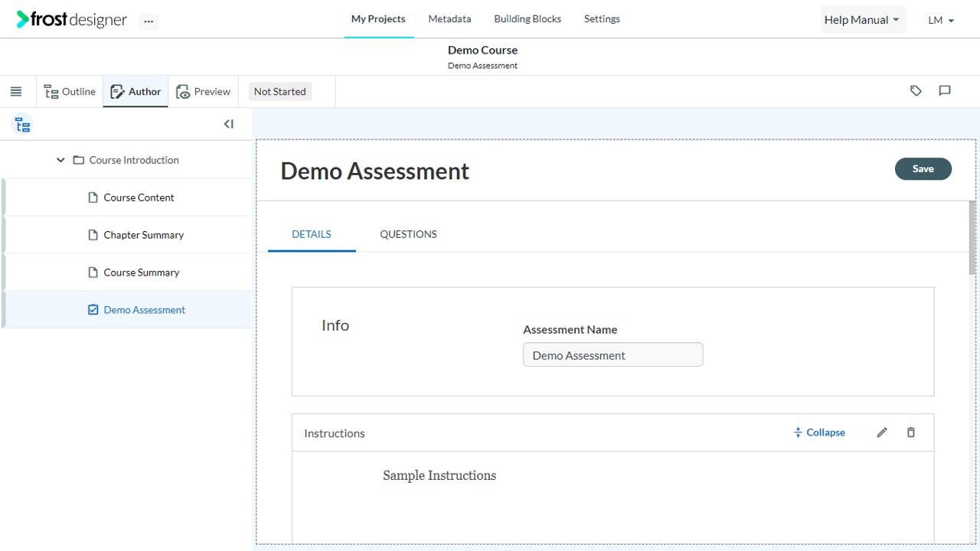Screen dimensions: 980x551
Task: Switch to Outline view
Action: [70, 92]
